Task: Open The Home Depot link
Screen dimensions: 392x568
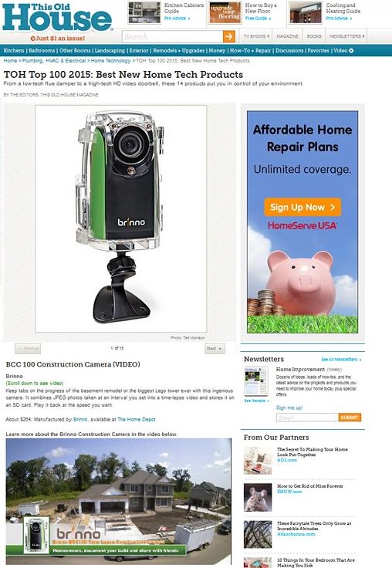Action: click(x=137, y=419)
